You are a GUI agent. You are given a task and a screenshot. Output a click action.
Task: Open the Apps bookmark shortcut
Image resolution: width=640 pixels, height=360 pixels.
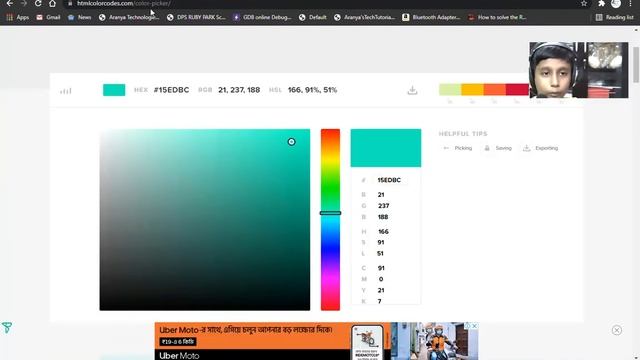pyautogui.click(x=18, y=17)
